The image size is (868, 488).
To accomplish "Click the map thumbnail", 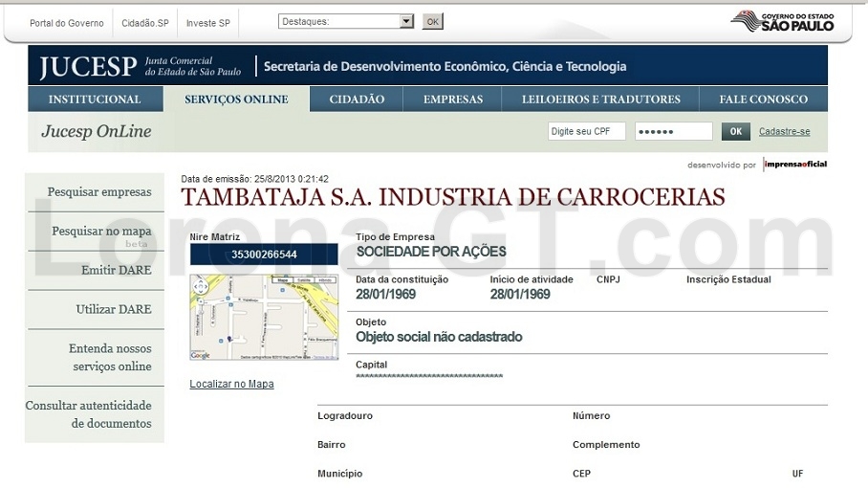I will pos(264,318).
